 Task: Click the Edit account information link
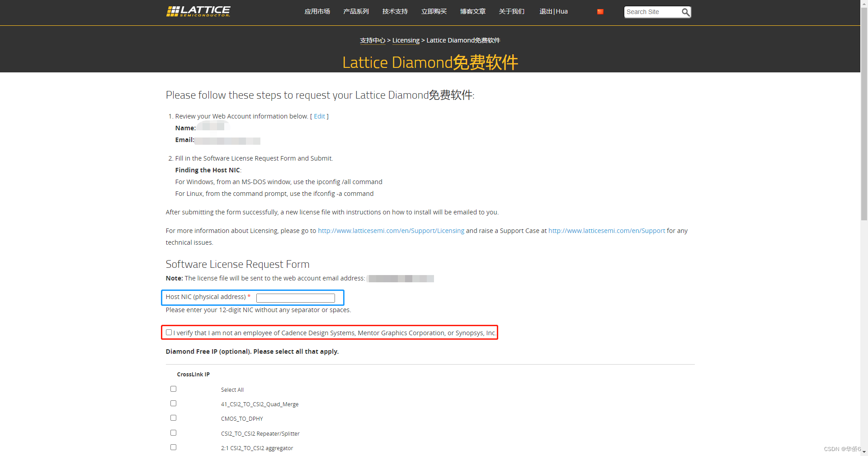(320, 116)
